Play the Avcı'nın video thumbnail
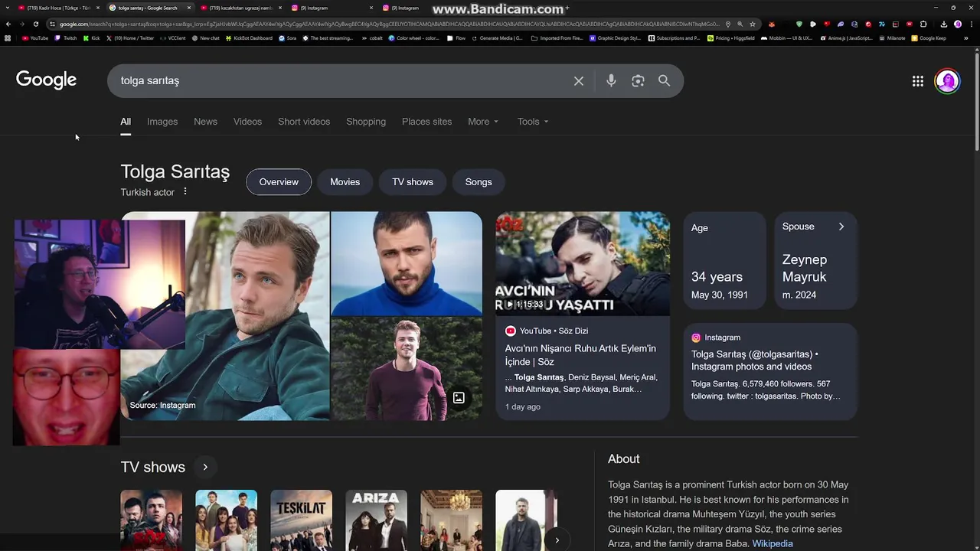The width and height of the screenshot is (980, 551). pyautogui.click(x=583, y=264)
